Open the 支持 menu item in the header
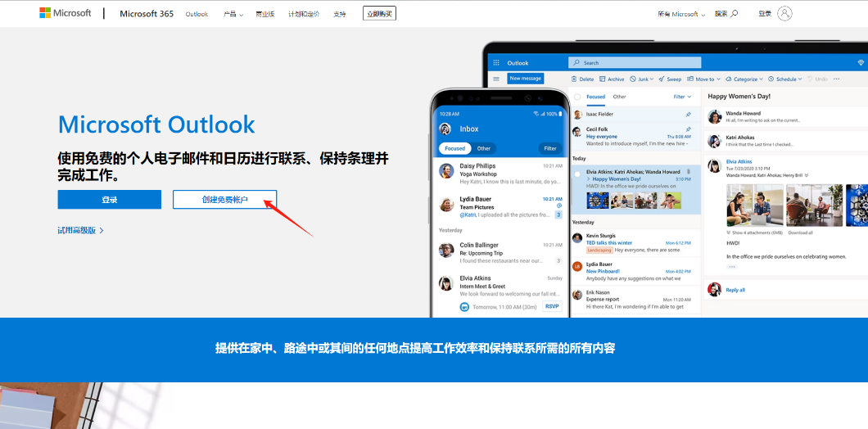Viewport: 868px width, 429px height. click(339, 14)
